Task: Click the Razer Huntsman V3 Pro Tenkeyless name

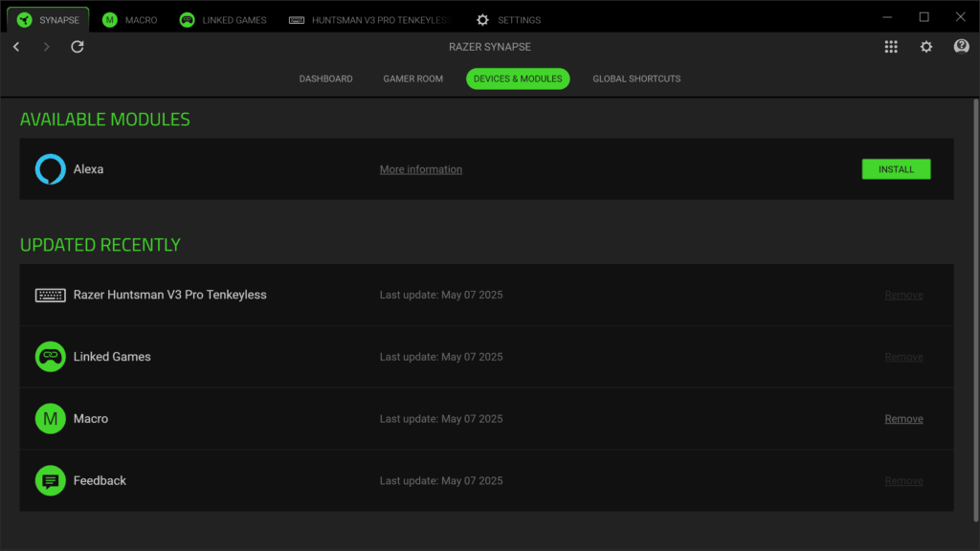Action: [170, 295]
